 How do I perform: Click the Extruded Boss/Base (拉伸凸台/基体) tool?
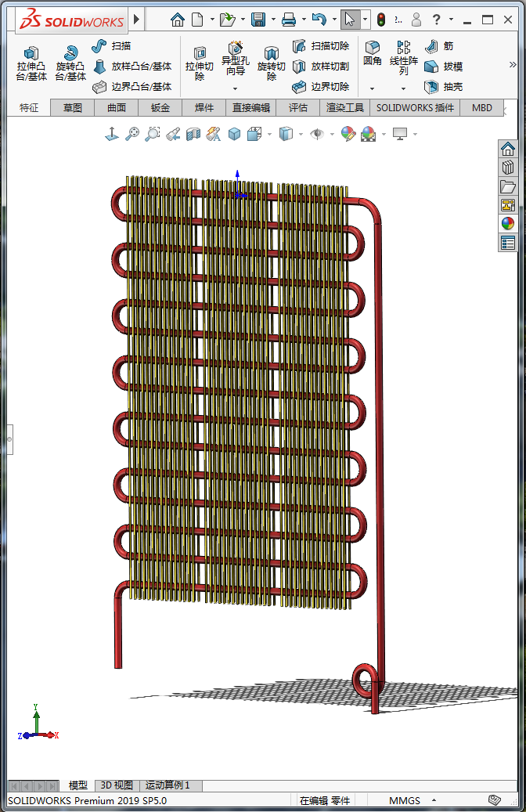pos(31,64)
